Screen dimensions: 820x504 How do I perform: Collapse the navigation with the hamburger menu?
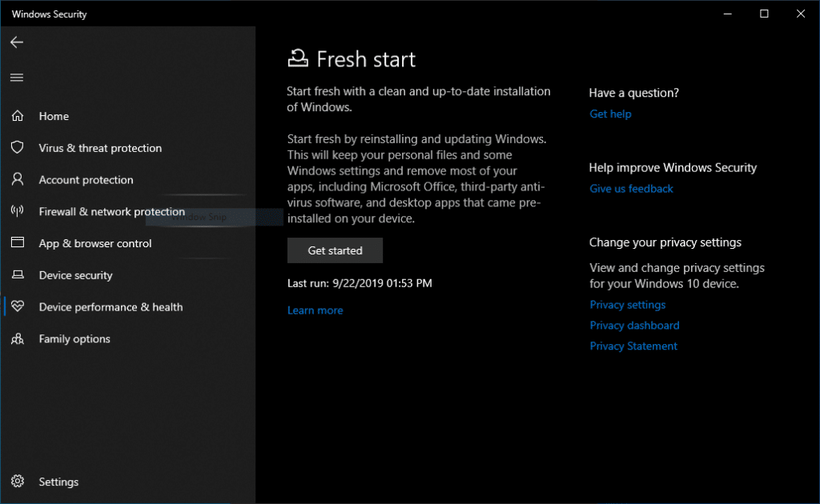pyautogui.click(x=17, y=77)
